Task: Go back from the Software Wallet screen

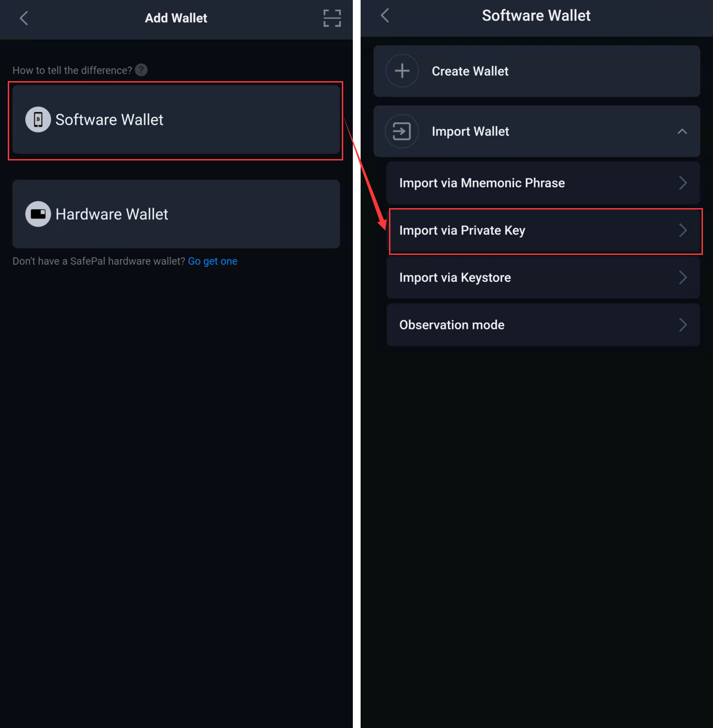Action: click(x=385, y=16)
